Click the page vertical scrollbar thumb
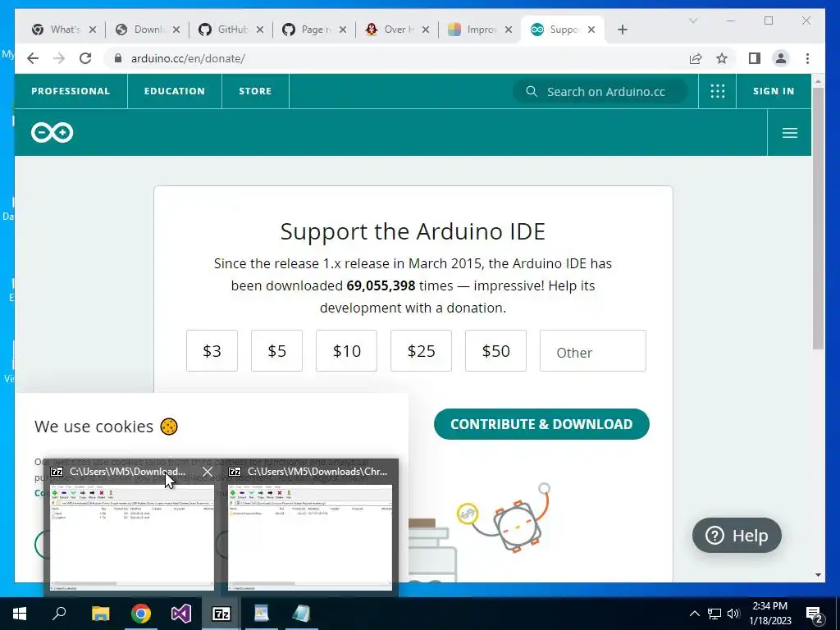The image size is (840, 630). (818, 218)
